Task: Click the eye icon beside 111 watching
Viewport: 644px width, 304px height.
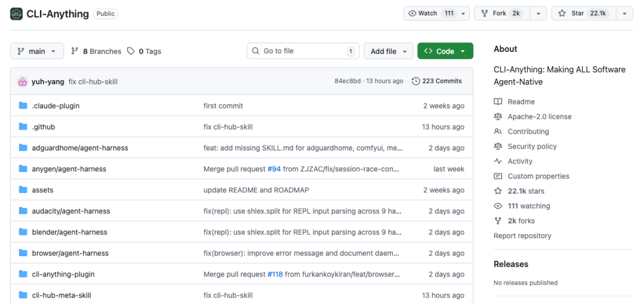Action: 498,206
